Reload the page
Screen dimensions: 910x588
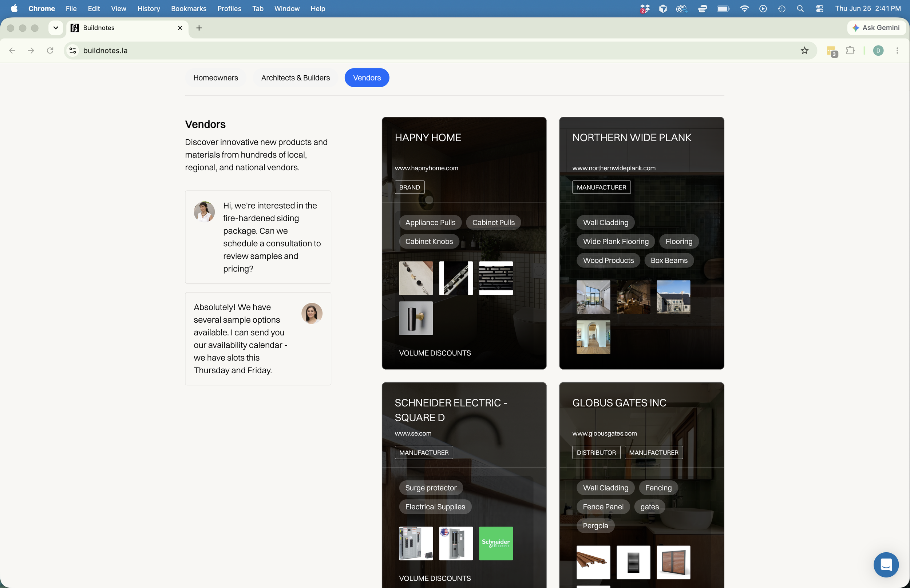(x=50, y=51)
